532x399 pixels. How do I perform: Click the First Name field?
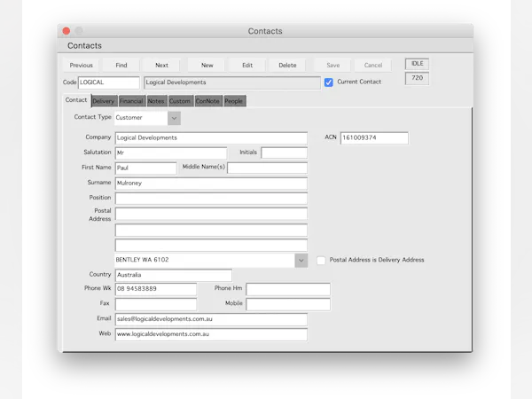(x=146, y=168)
